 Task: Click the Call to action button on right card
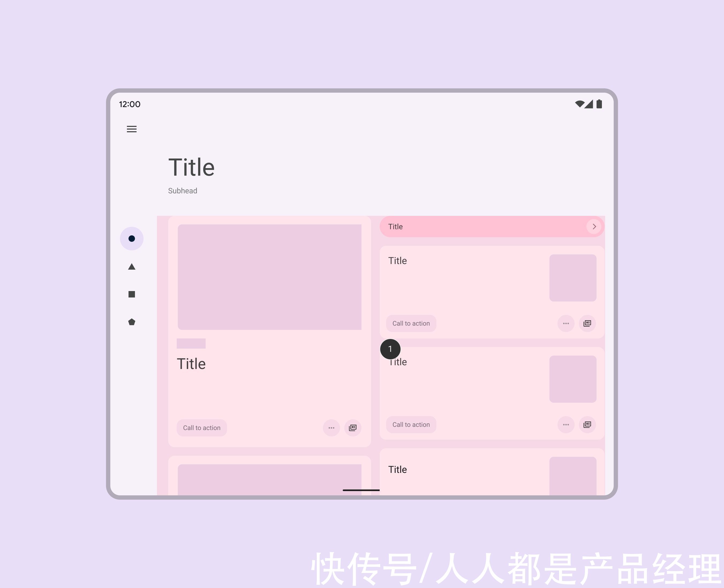411,323
